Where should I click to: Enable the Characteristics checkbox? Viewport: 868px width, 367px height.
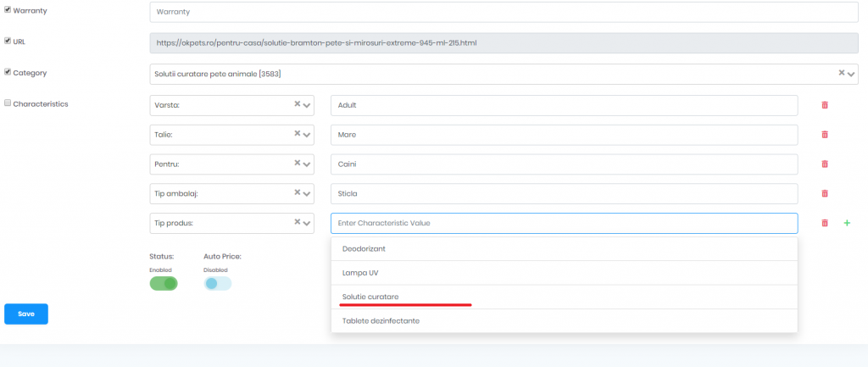pos(8,103)
